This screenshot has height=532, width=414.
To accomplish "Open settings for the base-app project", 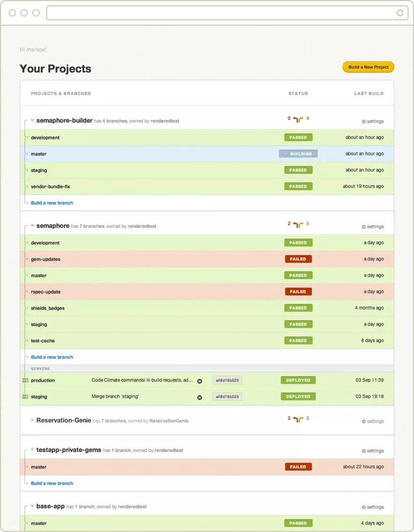I will point(372,507).
